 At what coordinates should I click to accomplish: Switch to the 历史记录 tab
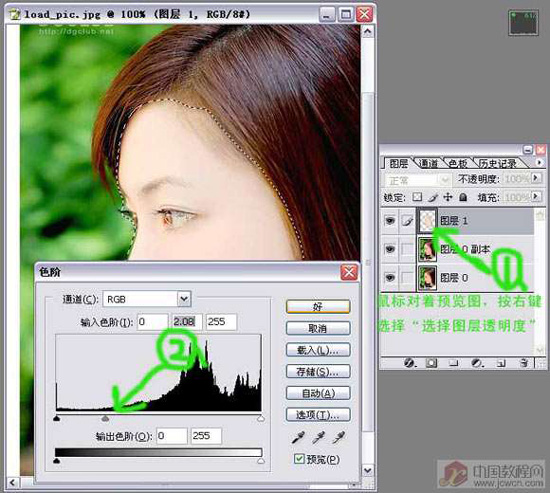click(x=498, y=163)
